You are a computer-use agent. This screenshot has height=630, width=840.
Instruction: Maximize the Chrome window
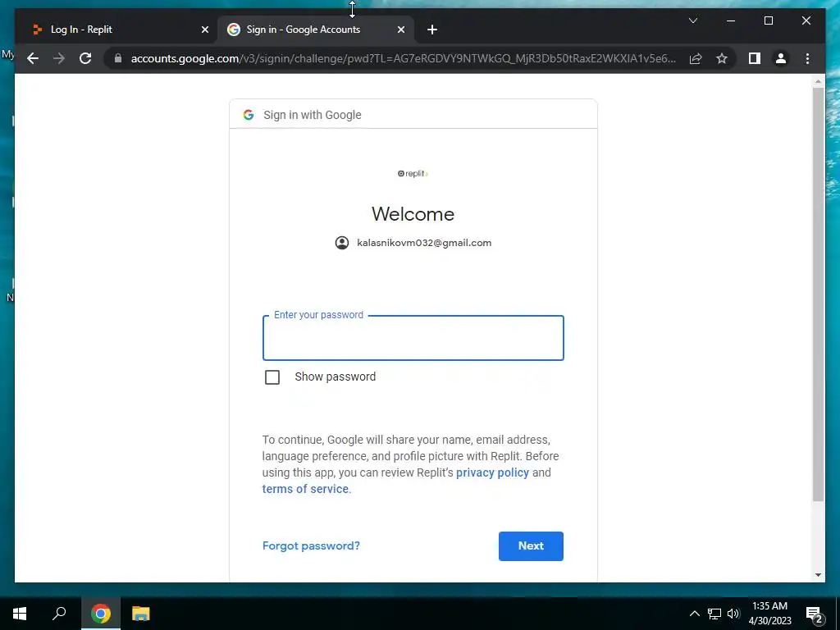point(768,21)
